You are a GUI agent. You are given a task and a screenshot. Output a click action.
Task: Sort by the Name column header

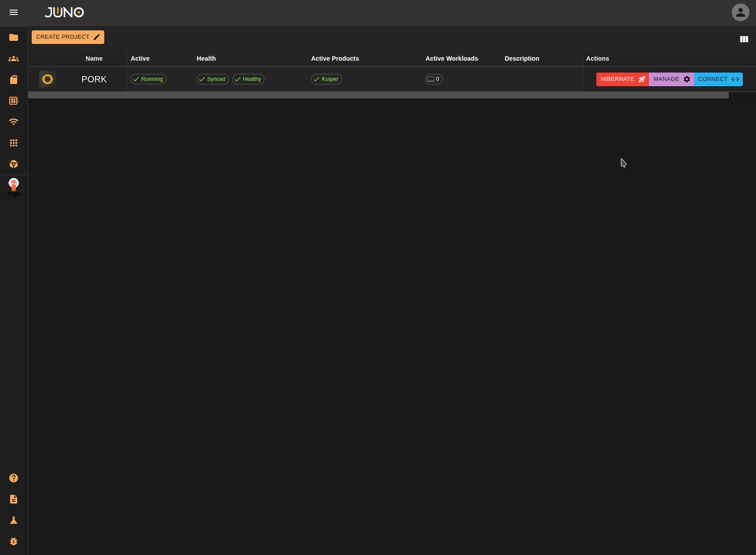pyautogui.click(x=94, y=58)
